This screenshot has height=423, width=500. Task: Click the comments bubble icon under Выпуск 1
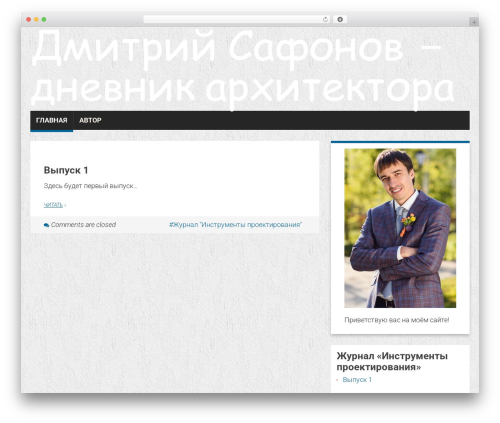point(46,225)
